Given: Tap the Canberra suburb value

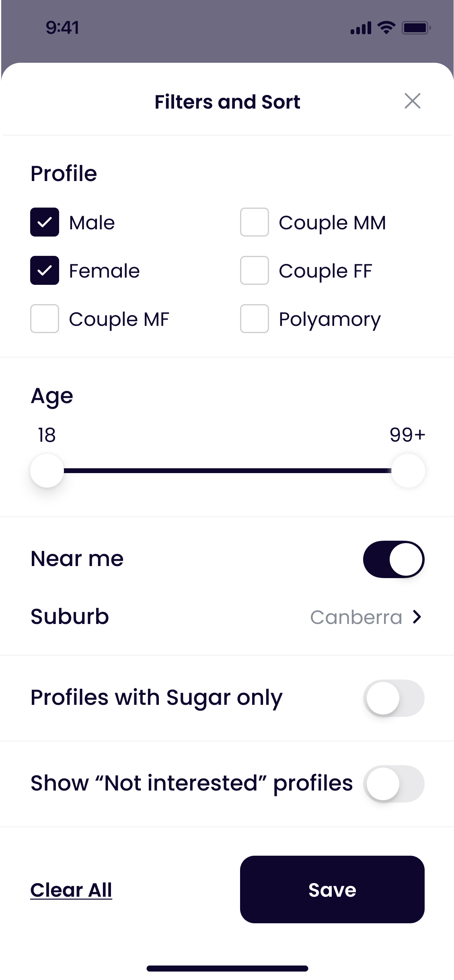Looking at the screenshot, I should click(356, 617).
